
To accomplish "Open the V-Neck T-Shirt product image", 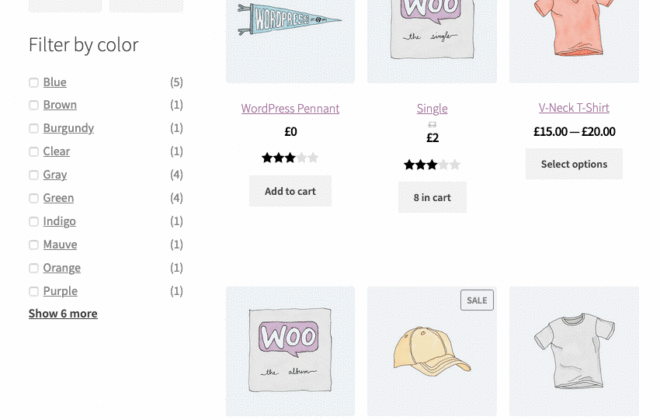I will 574,41.
